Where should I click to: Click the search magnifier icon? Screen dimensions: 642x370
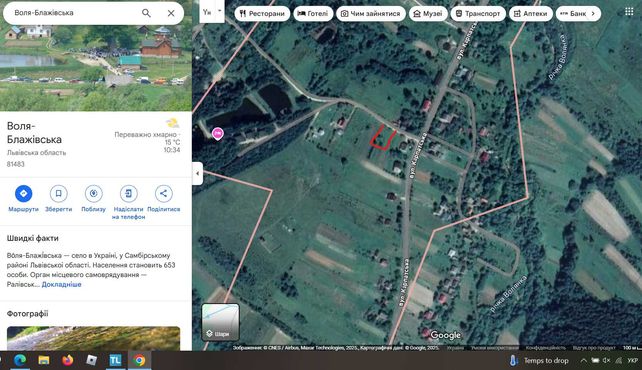(146, 13)
